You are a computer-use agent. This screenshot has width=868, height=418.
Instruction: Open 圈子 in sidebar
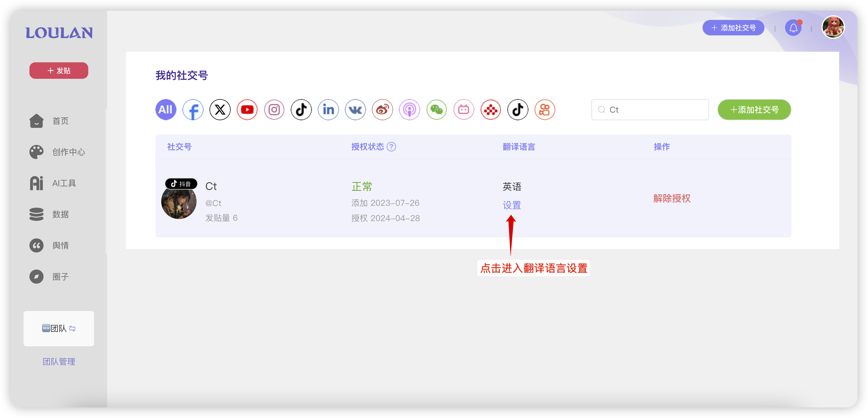[x=49, y=277]
